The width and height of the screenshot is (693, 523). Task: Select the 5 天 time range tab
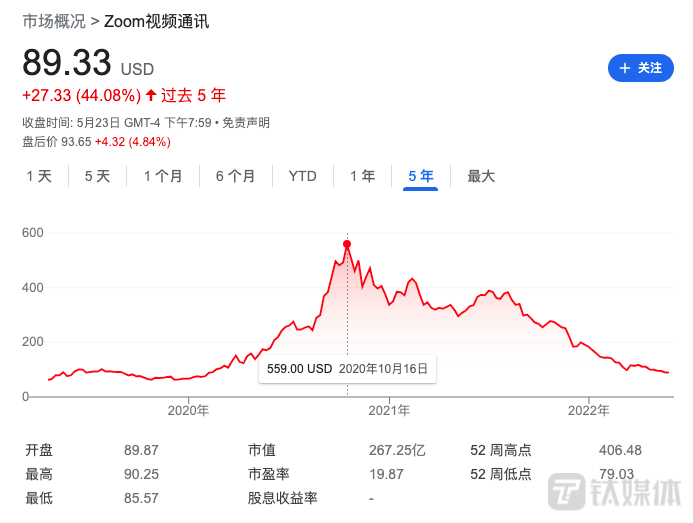click(97, 176)
